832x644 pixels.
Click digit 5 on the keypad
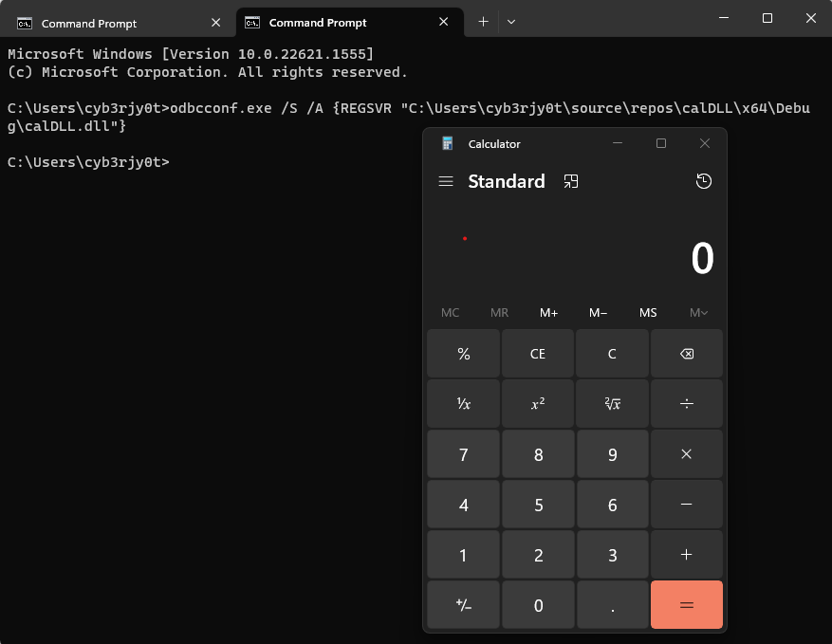[538, 505]
